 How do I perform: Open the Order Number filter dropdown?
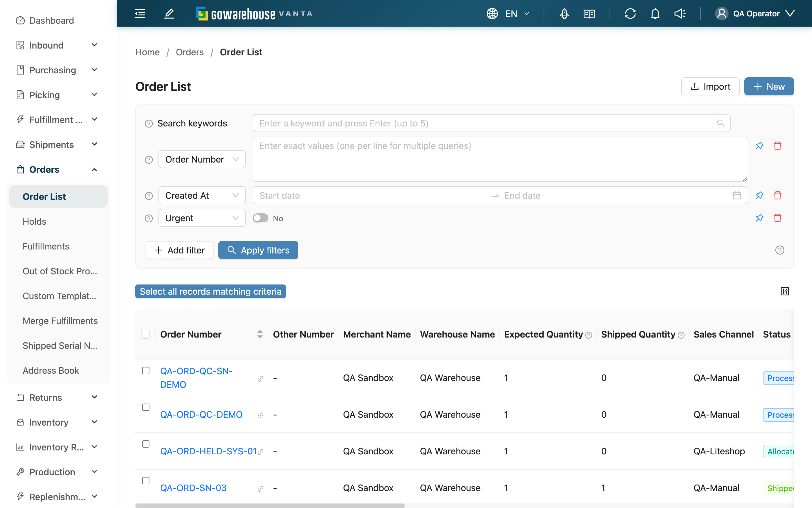202,159
